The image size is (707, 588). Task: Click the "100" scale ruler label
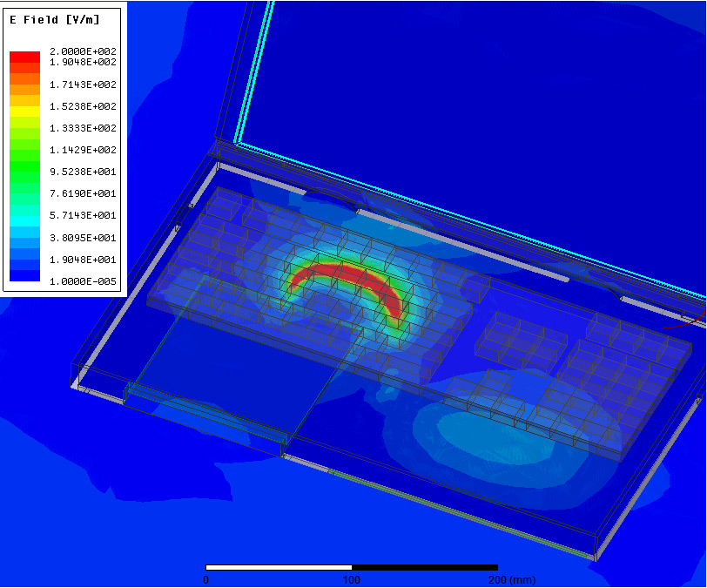[x=352, y=579]
